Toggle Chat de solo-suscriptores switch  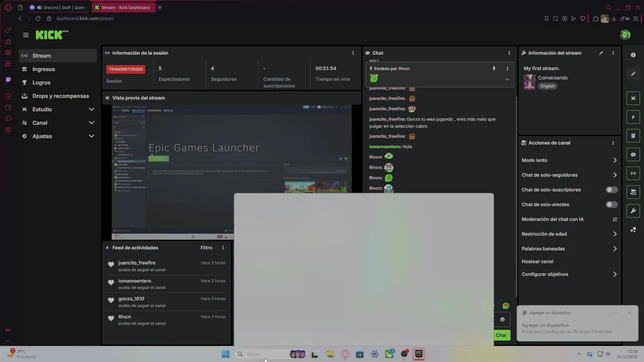click(611, 190)
